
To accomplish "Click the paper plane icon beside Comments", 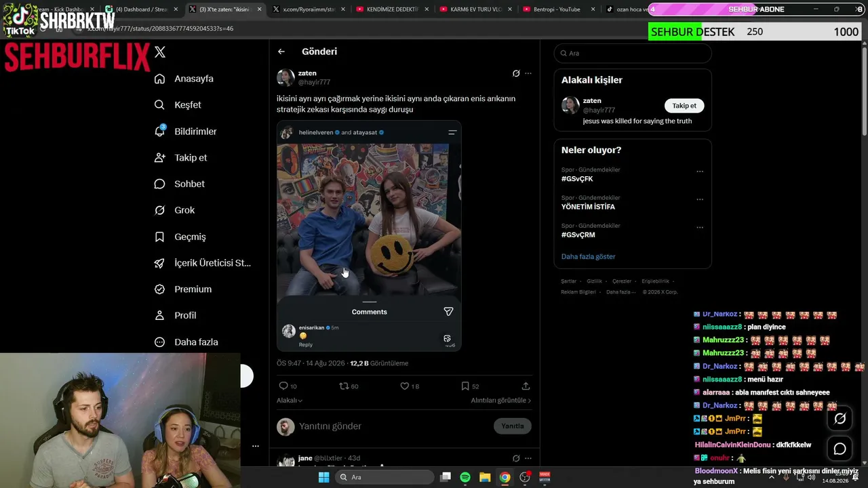I will click(448, 312).
